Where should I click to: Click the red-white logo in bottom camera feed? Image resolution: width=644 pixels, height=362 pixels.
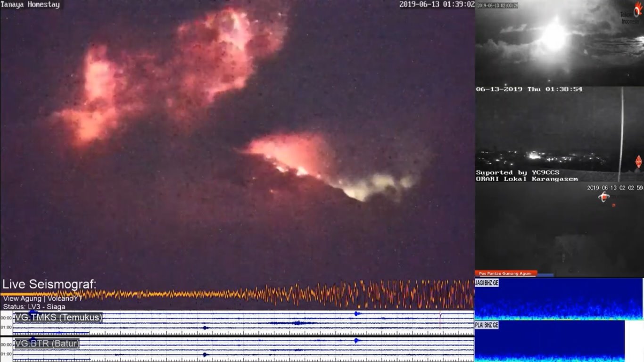pyautogui.click(x=604, y=197)
